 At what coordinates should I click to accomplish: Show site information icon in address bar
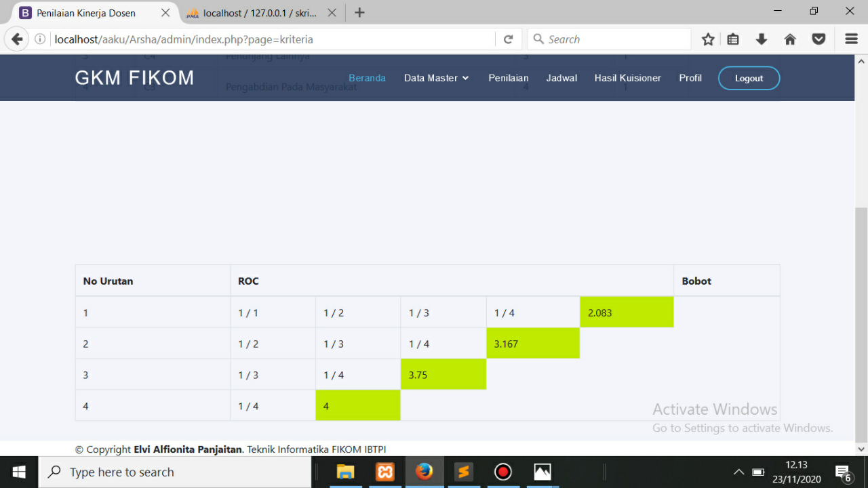point(40,39)
